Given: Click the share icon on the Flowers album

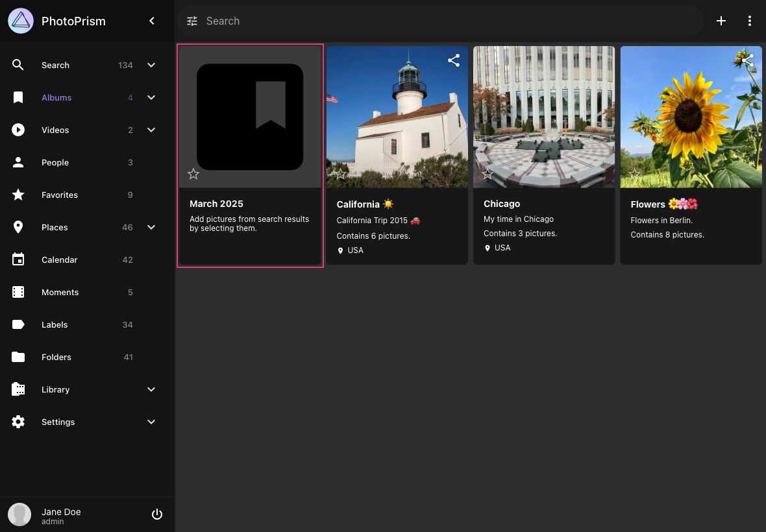Looking at the screenshot, I should [747, 60].
